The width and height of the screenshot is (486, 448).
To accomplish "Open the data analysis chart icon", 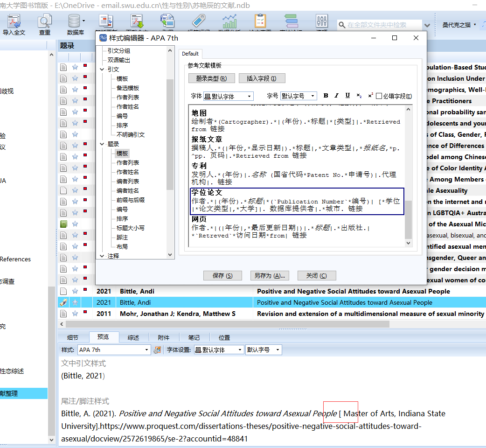I will [x=229, y=21].
